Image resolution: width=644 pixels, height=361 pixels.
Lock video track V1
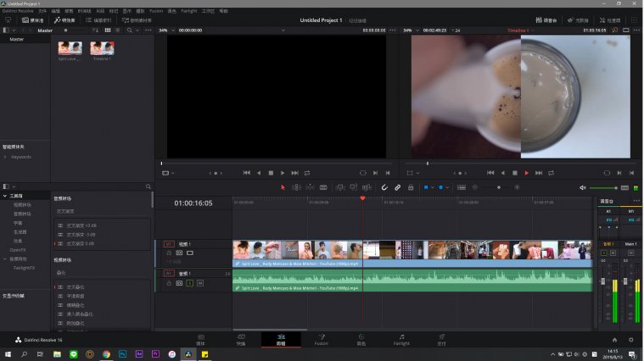point(169,253)
